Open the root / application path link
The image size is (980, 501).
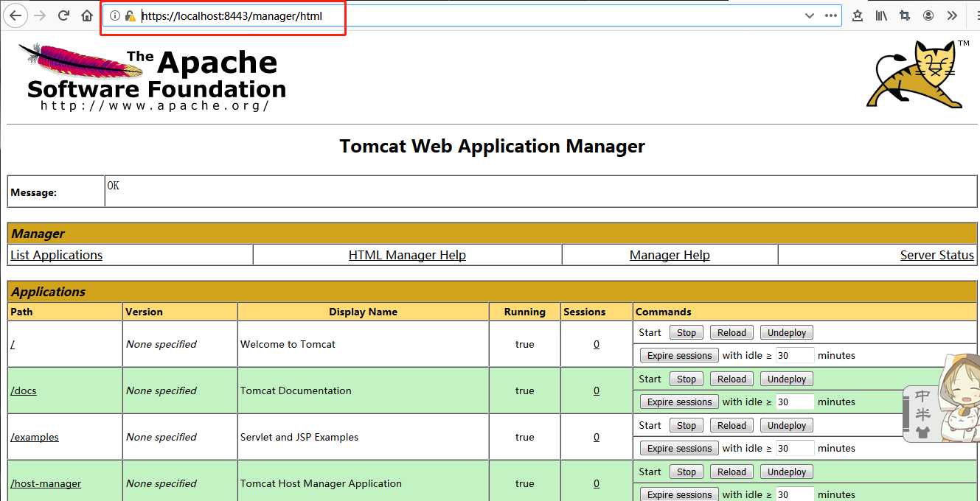13,344
